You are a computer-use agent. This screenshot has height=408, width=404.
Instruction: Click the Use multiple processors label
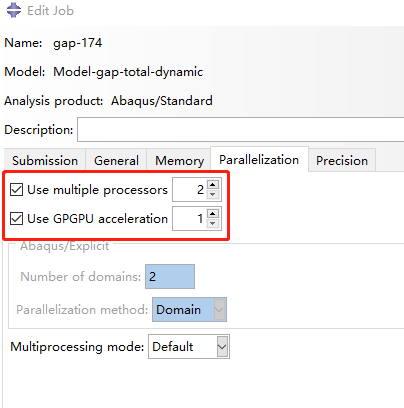click(97, 190)
